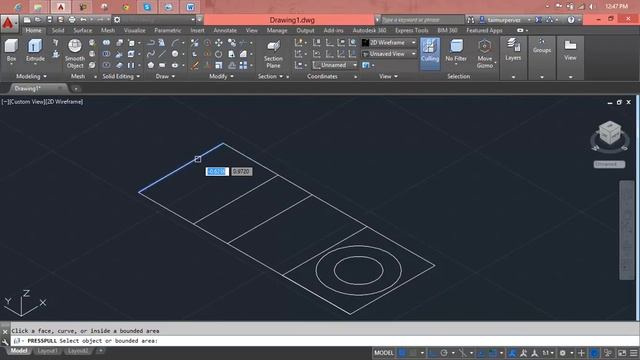Open the View panel button in ribbon
This screenshot has height=360, width=640.
[570, 50]
